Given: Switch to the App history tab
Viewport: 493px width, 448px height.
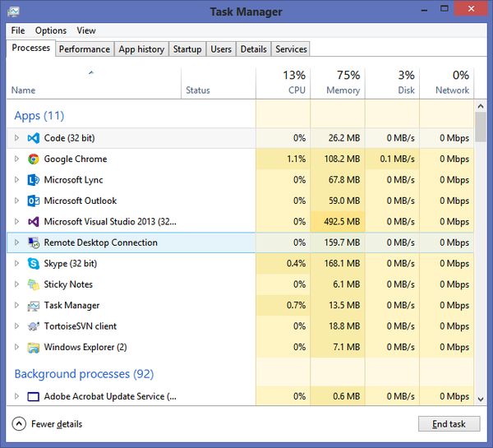Looking at the screenshot, I should click(x=141, y=49).
